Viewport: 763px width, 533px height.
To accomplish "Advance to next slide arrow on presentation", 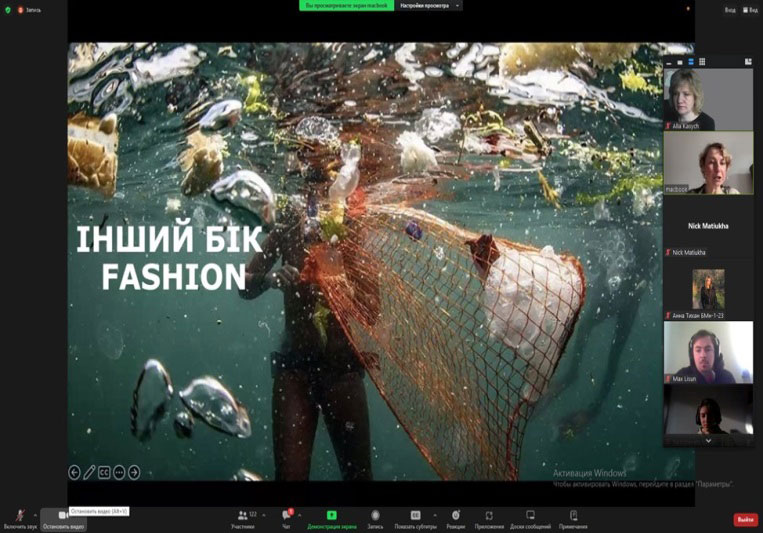I will [134, 472].
